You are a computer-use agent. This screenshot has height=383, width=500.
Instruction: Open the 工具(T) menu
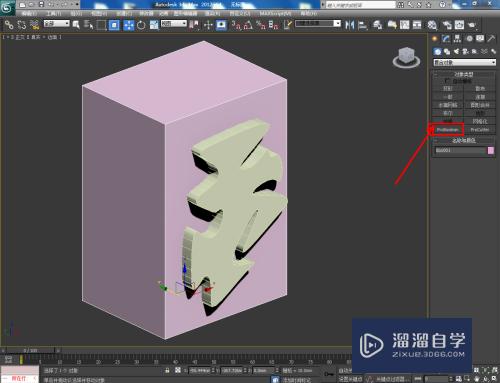click(54, 13)
